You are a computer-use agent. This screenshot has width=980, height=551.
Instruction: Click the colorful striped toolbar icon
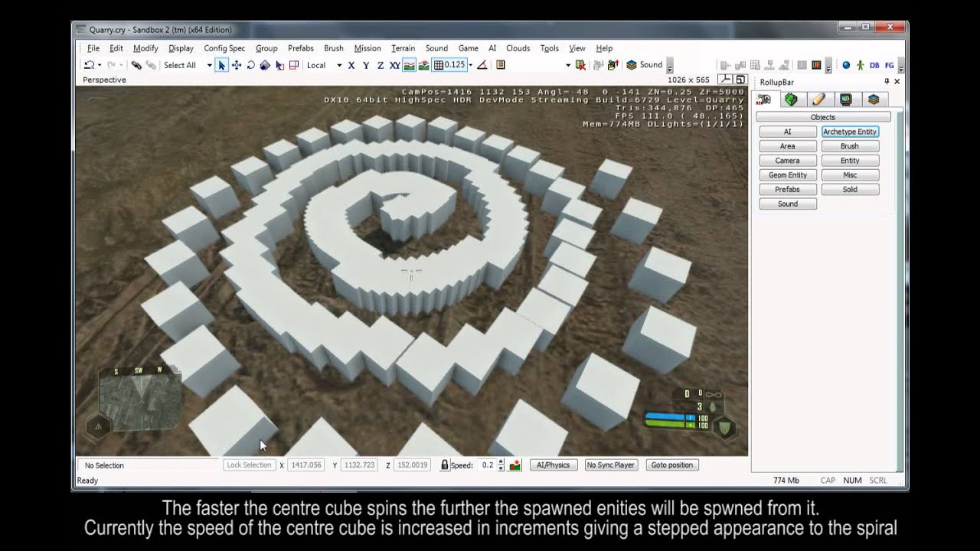pyautogui.click(x=816, y=66)
